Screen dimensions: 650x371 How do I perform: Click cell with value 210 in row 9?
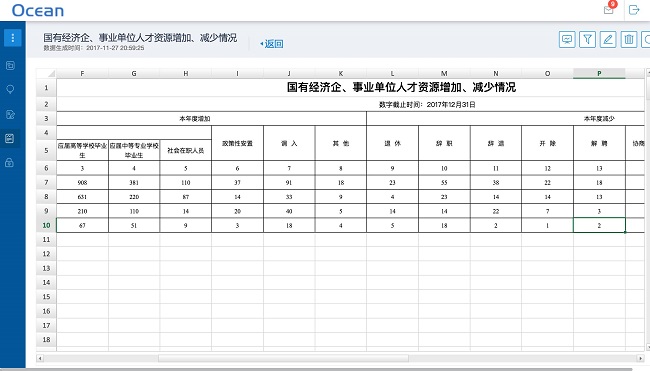click(82, 211)
